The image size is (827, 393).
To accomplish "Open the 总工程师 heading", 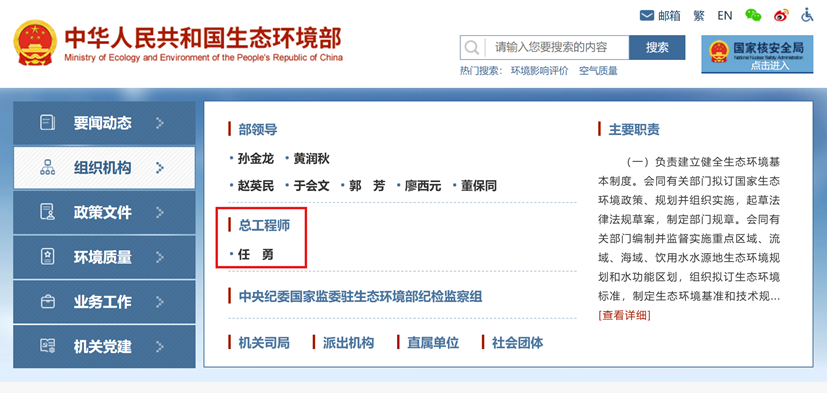I will (264, 225).
